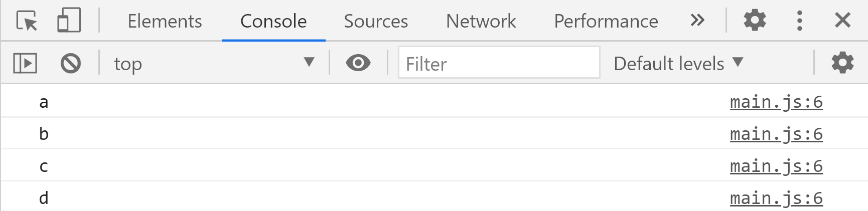Open DevTools settings gear in top bar

click(755, 21)
